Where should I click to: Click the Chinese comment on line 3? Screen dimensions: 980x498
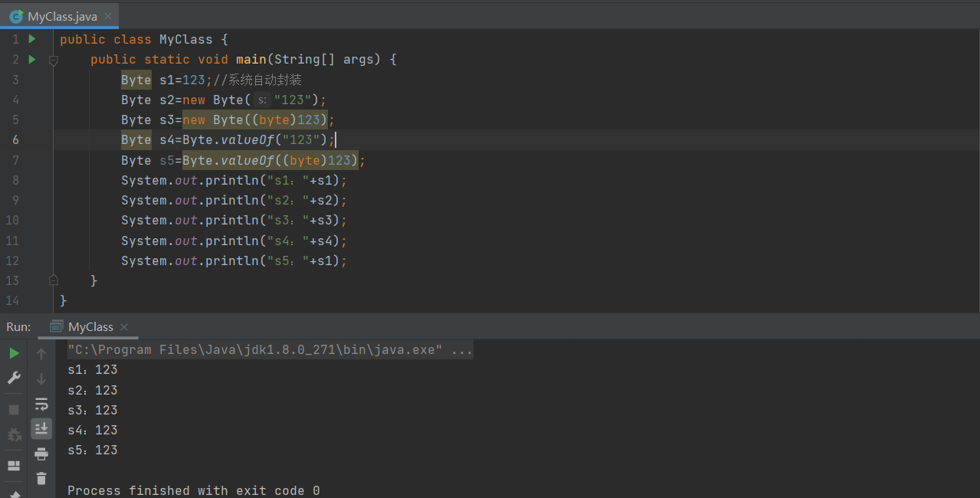257,80
